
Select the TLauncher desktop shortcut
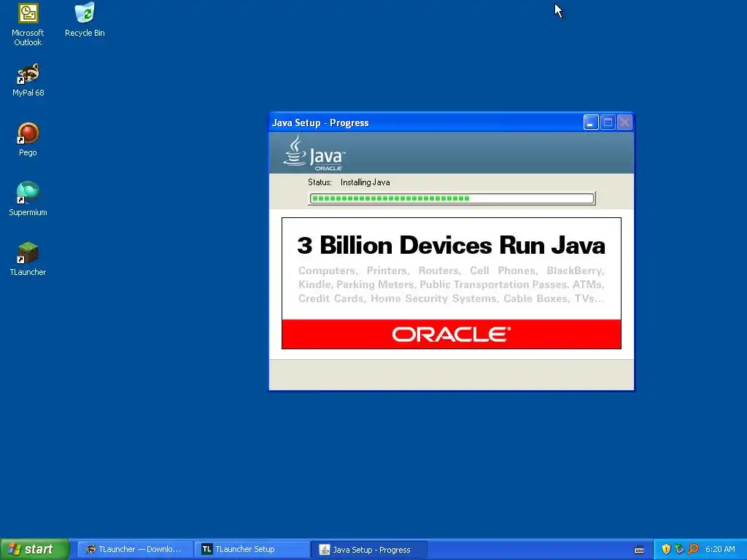[28, 259]
